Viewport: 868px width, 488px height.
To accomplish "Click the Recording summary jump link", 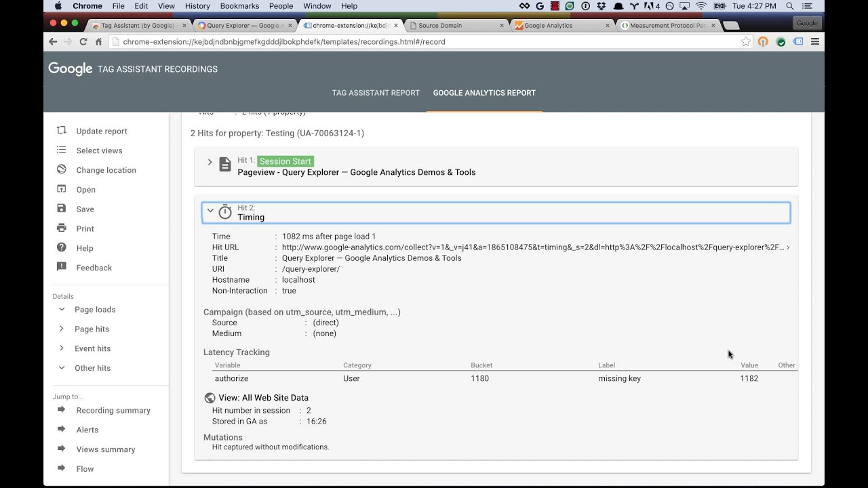I will click(113, 410).
